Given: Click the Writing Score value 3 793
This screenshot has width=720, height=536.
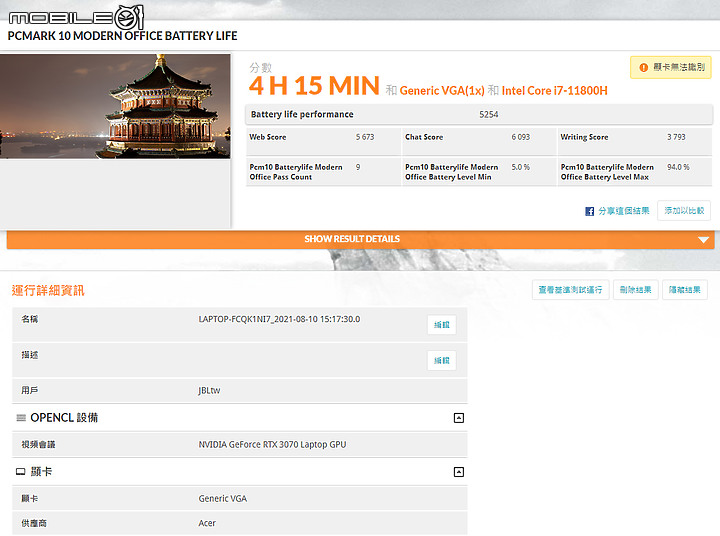Looking at the screenshot, I should [x=676, y=137].
